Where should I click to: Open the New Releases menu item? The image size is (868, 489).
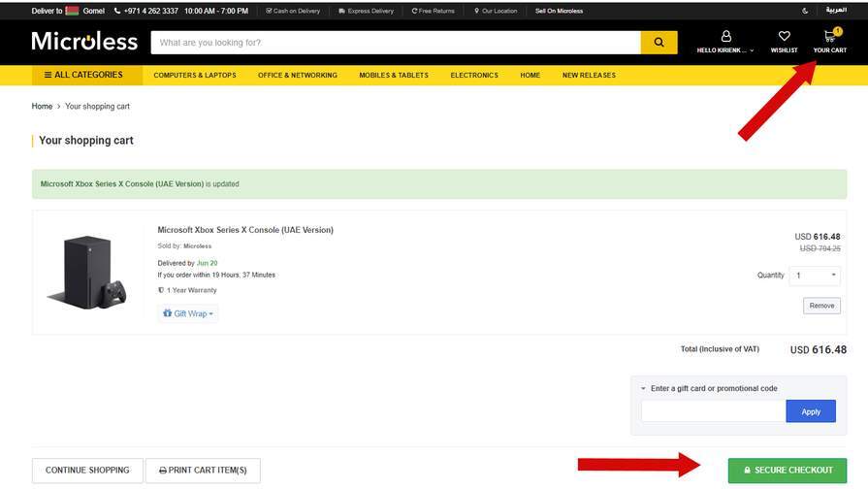(x=589, y=75)
